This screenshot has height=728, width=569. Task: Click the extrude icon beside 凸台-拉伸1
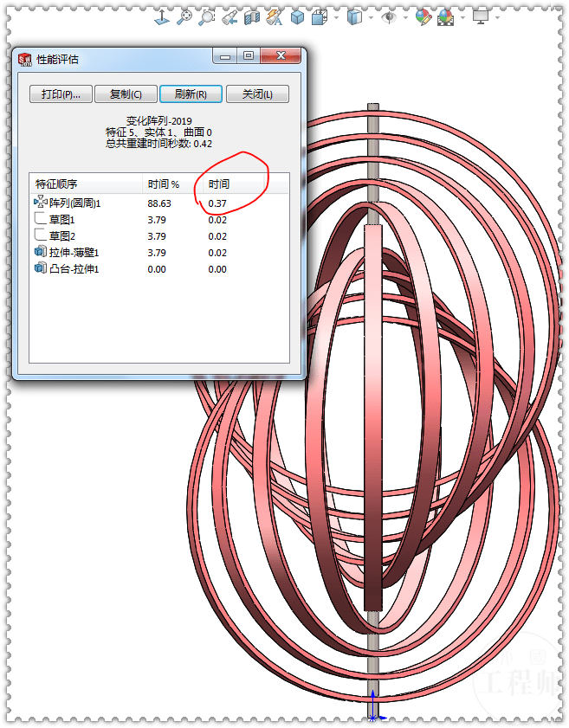coord(41,267)
